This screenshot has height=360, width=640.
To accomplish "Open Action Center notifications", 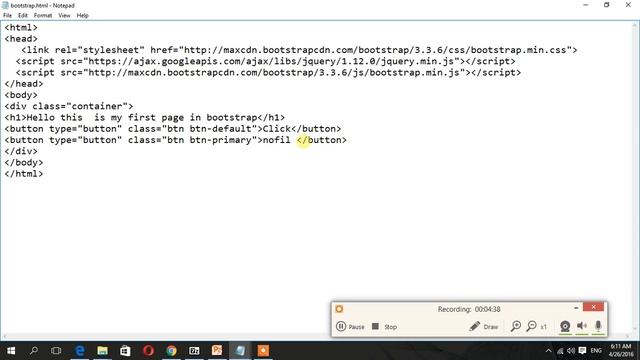I will [x=582, y=351].
